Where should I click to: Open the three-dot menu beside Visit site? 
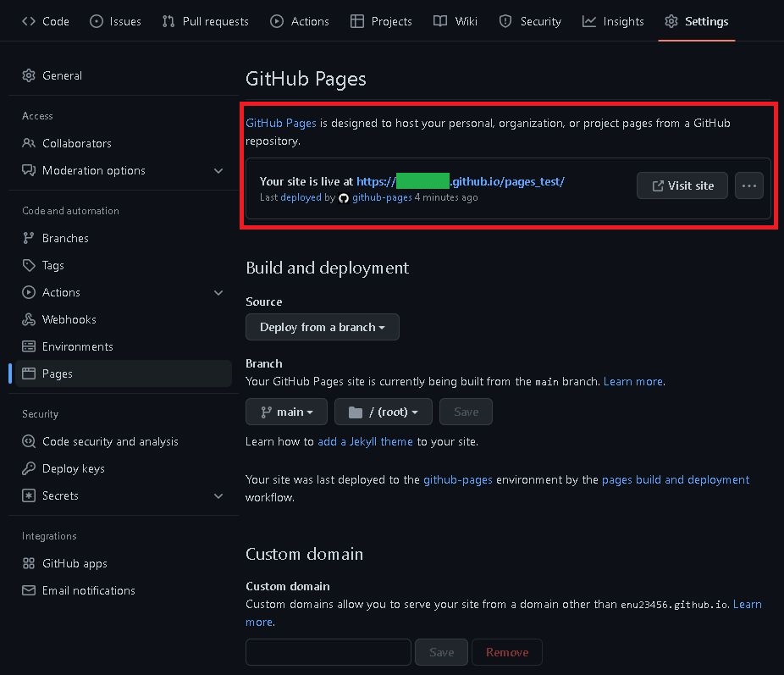pos(749,185)
